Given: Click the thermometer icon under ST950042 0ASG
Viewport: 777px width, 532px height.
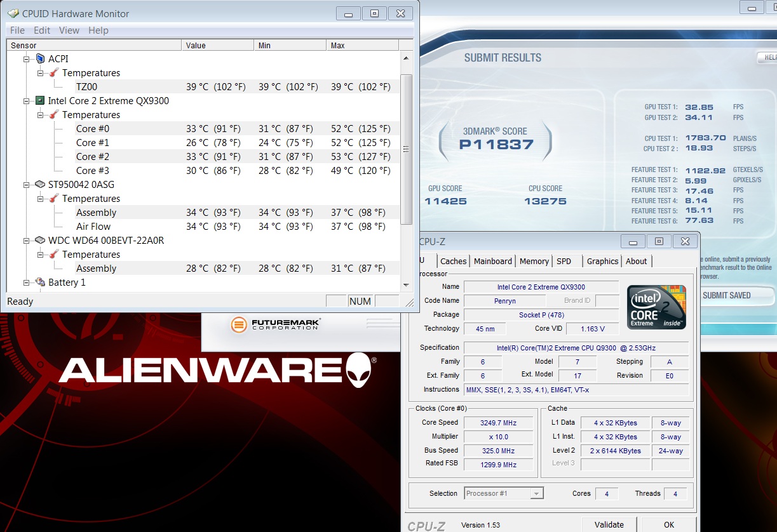Looking at the screenshot, I should [54, 198].
